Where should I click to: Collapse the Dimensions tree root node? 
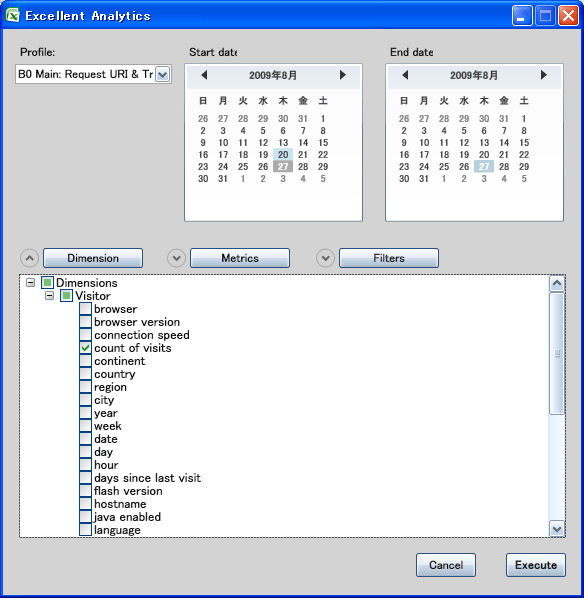point(31,283)
